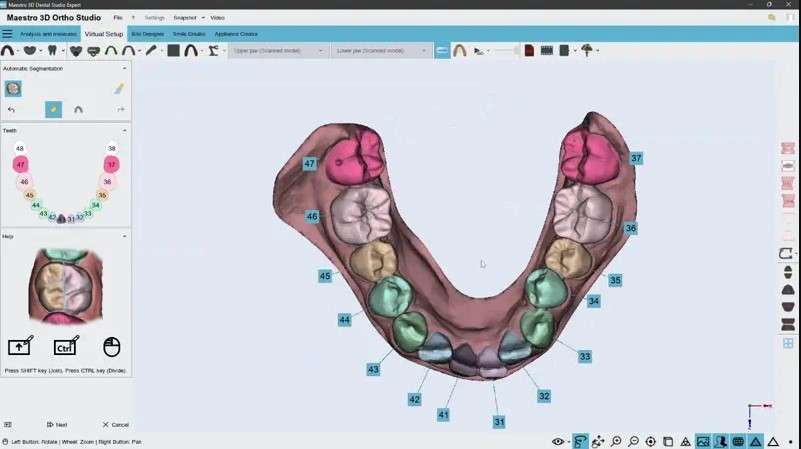Click the pencil edit icon in segmentation panel
Viewport: 801px width, 449px height.
point(118,88)
